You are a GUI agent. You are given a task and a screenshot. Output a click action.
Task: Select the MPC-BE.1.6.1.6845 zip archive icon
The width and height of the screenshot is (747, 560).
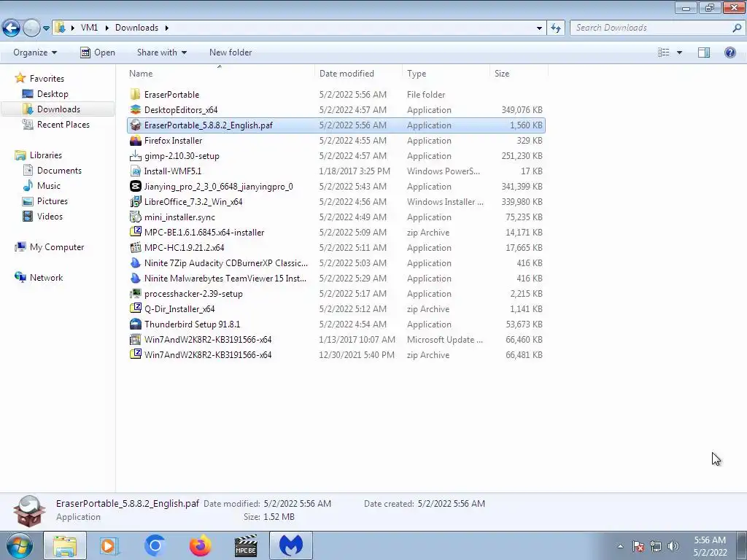coord(135,233)
